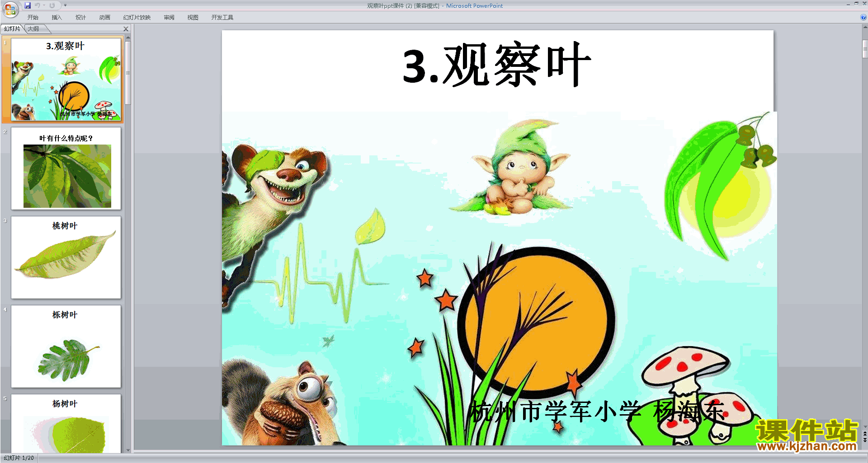The image size is (868, 463).
Task: Save presentation via Quick Access toolbar
Action: tap(28, 5)
